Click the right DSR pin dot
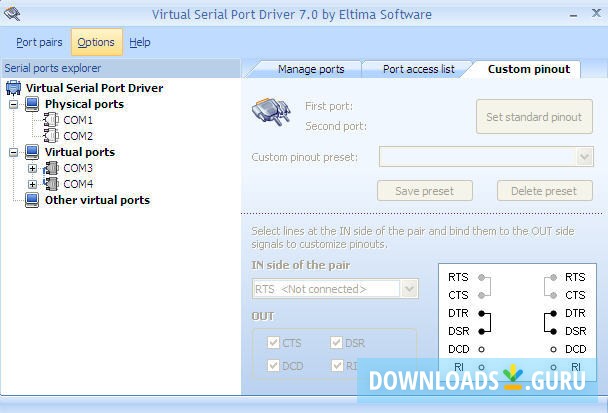This screenshot has width=608, height=413. [x=553, y=331]
